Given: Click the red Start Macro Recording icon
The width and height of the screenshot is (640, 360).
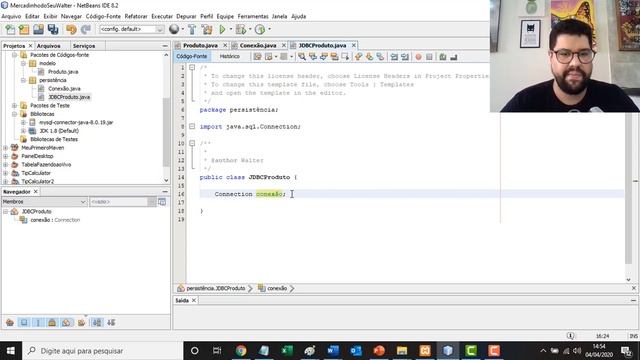Looking at the screenshot, I should (418, 57).
